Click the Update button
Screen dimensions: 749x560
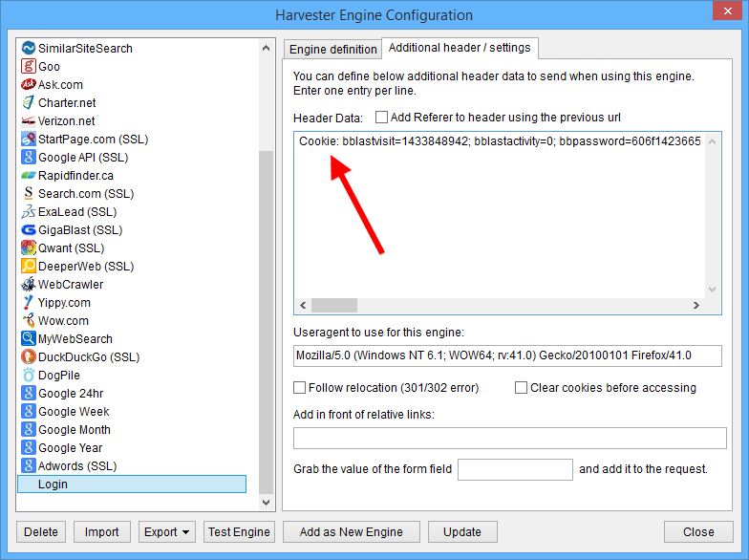[462, 531]
